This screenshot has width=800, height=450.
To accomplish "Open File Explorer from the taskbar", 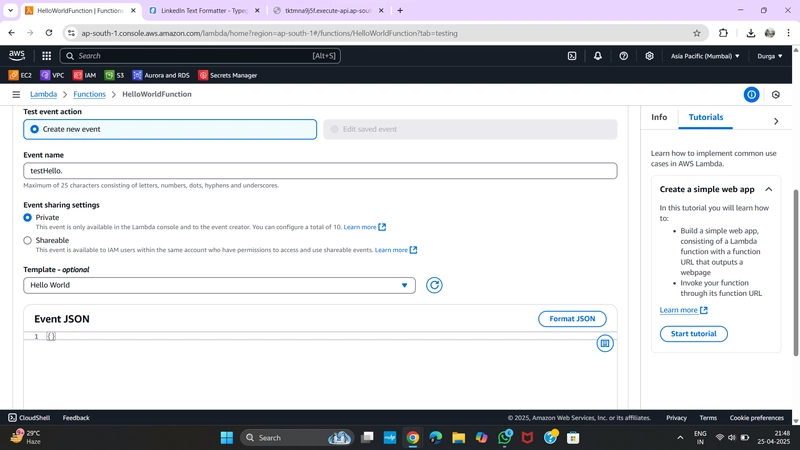I will pos(458,437).
